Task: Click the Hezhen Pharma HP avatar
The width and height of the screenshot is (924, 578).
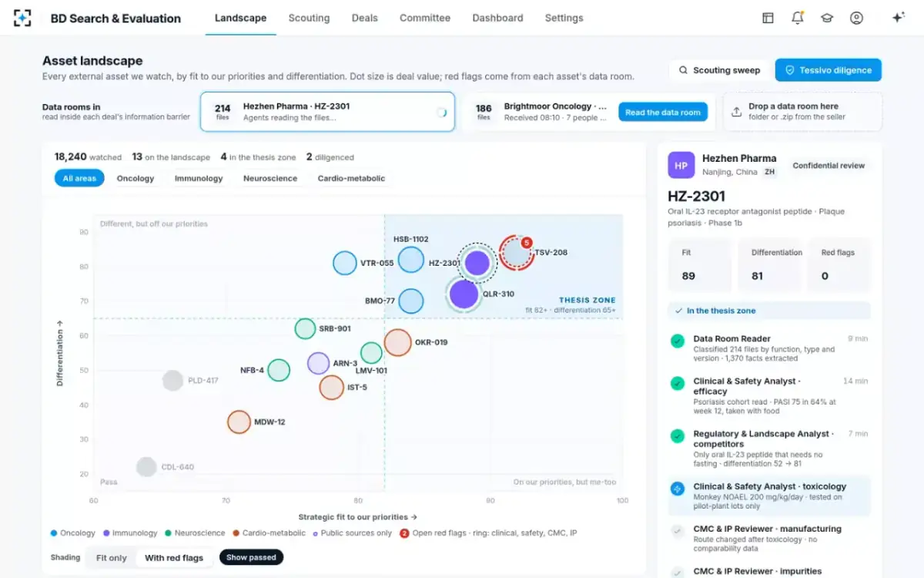Action: (x=681, y=166)
